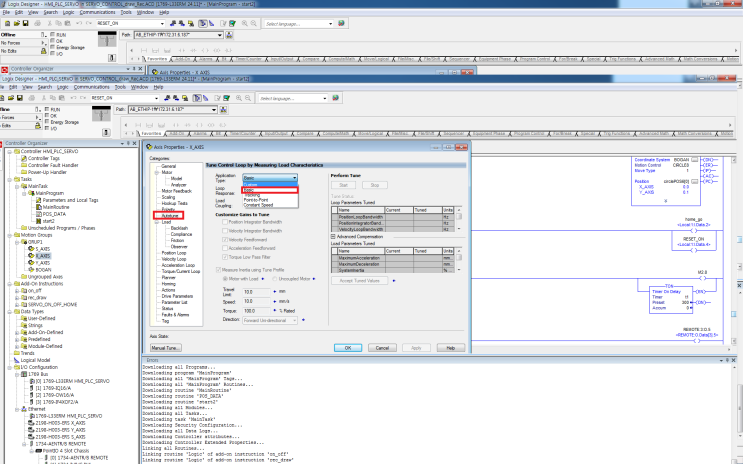Collapse I/O Configuration tree node
Viewport: 743px width, 464px height.
coord(10,367)
